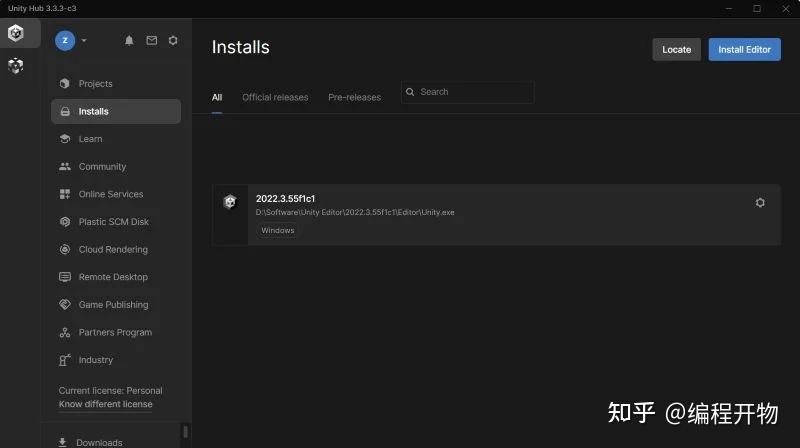This screenshot has width=800, height=448.
Task: Open the Learn section
Action: pyautogui.click(x=116, y=139)
